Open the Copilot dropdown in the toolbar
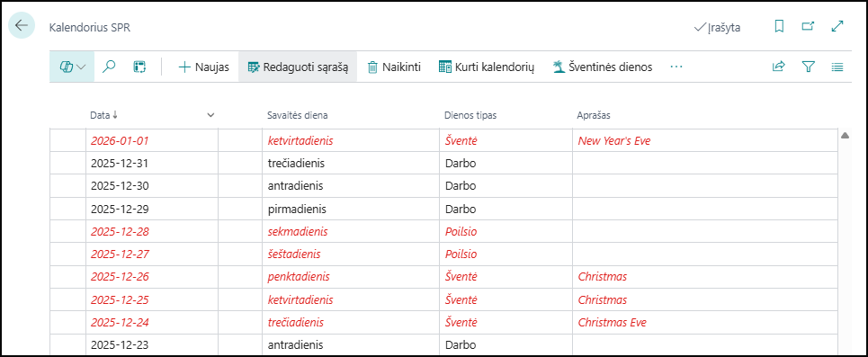 [72, 67]
